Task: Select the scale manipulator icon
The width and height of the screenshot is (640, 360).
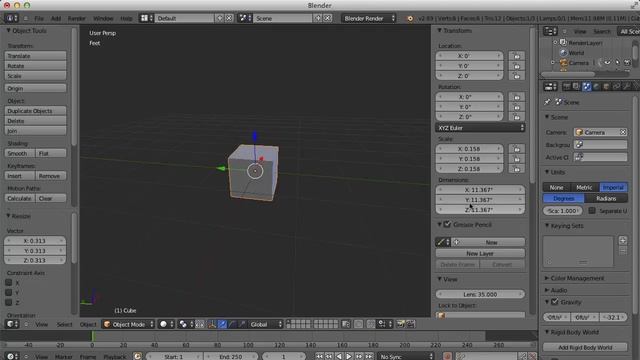Action: 242,324
